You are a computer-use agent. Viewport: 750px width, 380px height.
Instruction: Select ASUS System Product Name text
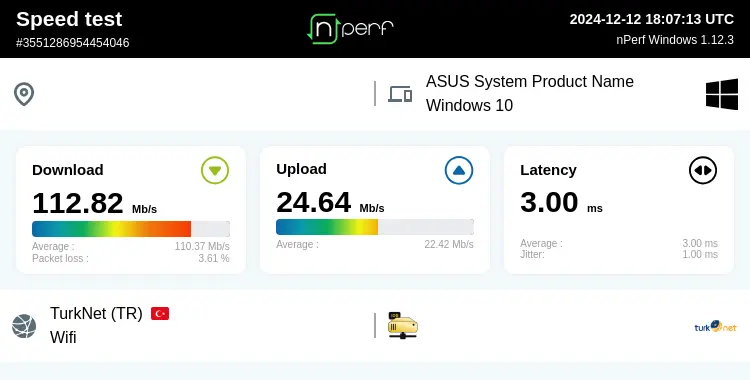coord(530,81)
